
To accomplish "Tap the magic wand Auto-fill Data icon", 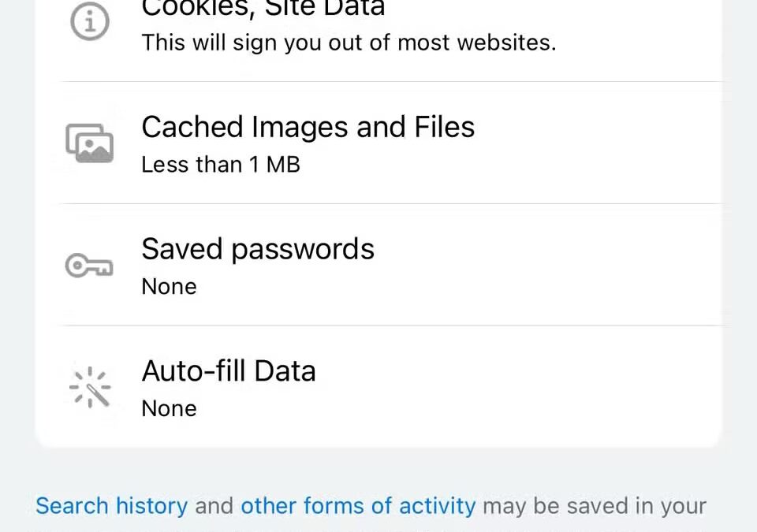I will click(89, 387).
